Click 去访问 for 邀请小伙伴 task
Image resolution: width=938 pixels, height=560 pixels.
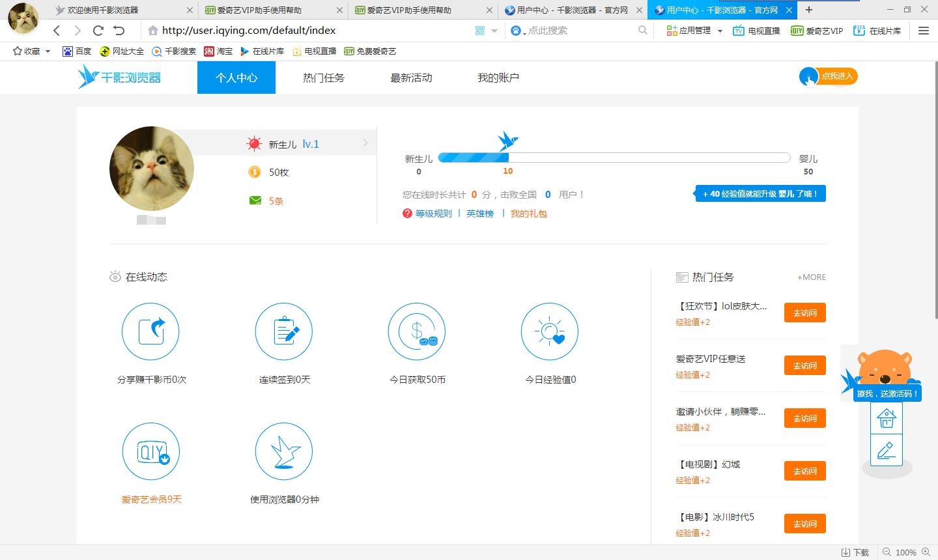tap(805, 418)
